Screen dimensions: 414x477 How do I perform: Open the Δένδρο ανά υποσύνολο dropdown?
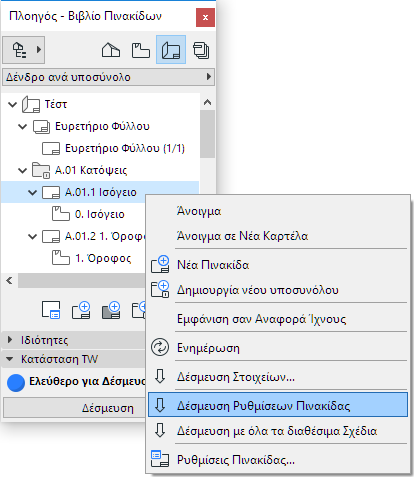[x=108, y=77]
